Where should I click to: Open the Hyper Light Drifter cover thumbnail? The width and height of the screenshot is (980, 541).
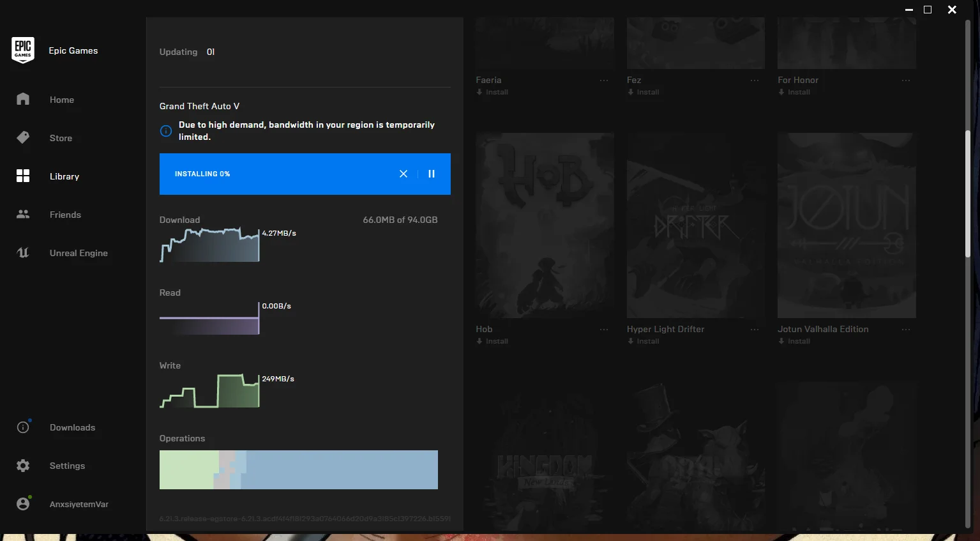pos(696,225)
